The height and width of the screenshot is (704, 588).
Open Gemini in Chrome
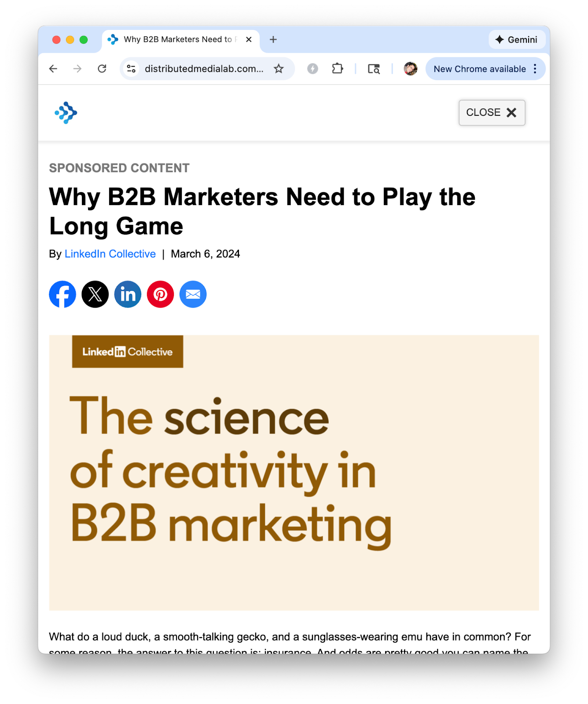(x=517, y=40)
